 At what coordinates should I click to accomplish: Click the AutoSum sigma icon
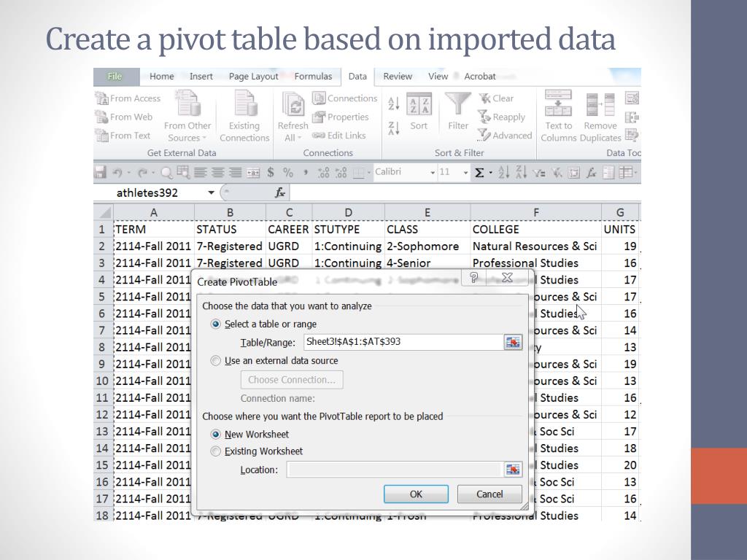[479, 172]
